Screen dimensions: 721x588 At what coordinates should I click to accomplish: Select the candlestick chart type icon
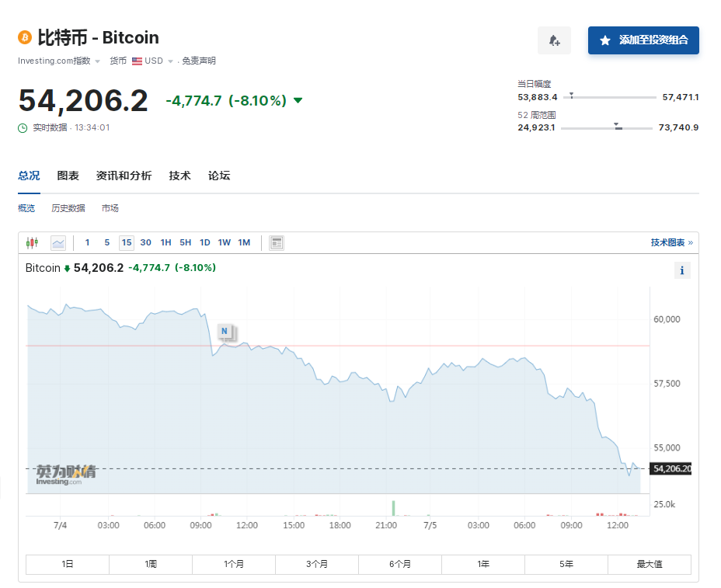(32, 242)
